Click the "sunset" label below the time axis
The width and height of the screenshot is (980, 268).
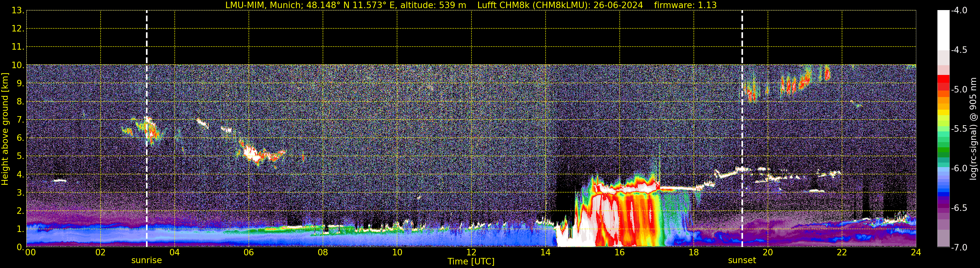pos(742,261)
